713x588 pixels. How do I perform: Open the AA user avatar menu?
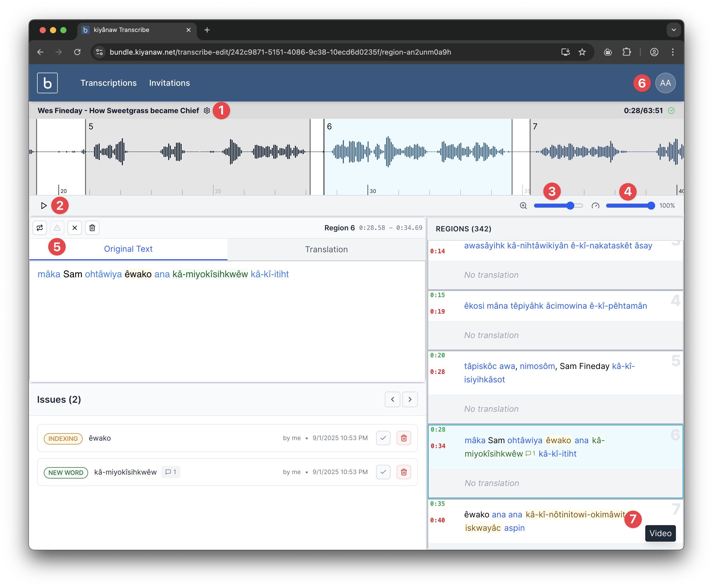pos(665,83)
